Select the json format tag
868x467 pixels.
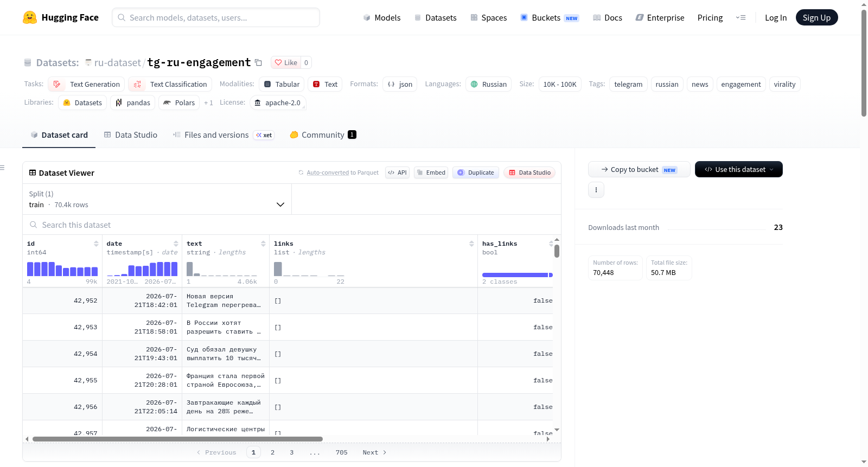400,84
